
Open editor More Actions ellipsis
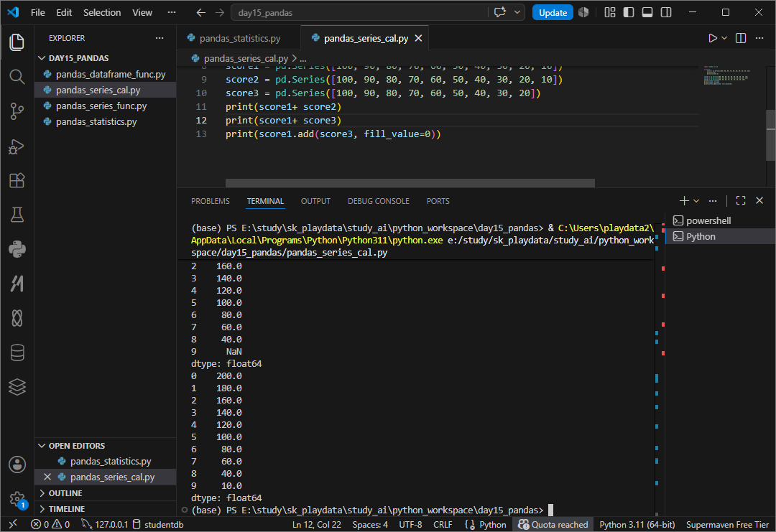click(x=759, y=38)
